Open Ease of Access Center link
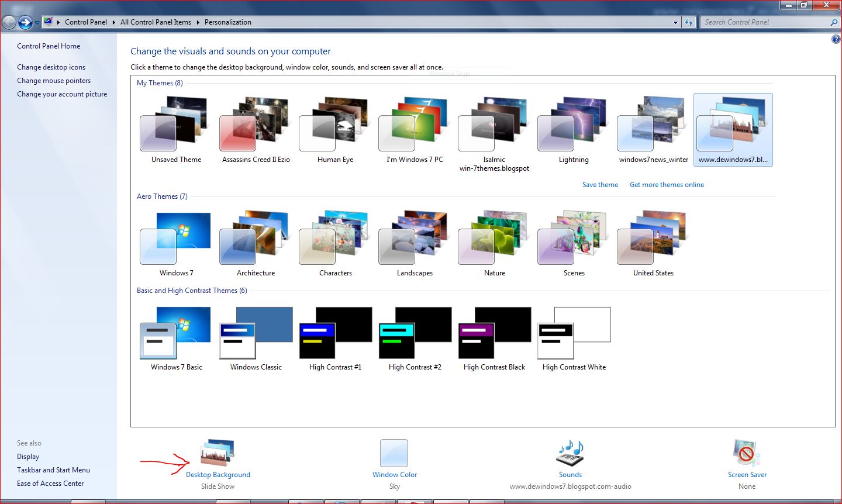The height and width of the screenshot is (504, 842). pos(50,484)
